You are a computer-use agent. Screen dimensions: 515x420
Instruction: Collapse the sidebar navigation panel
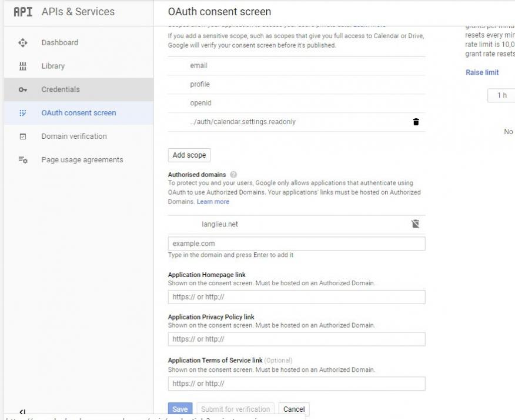22,412
